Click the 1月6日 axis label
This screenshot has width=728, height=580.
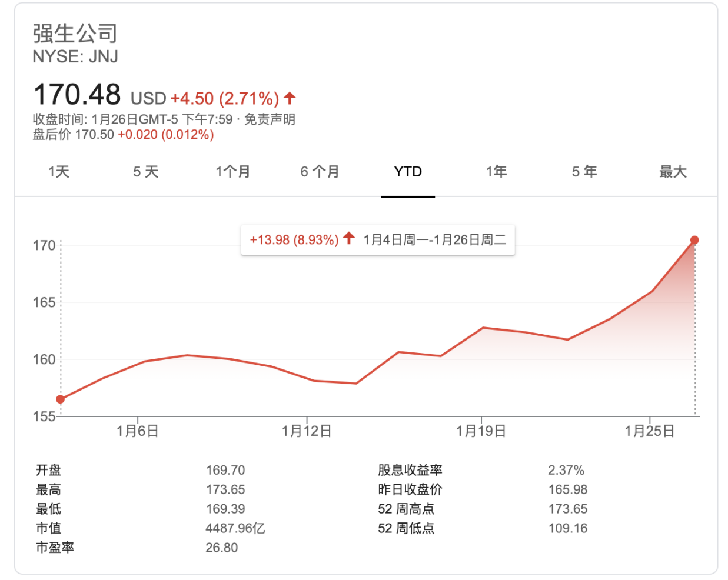tap(138, 431)
